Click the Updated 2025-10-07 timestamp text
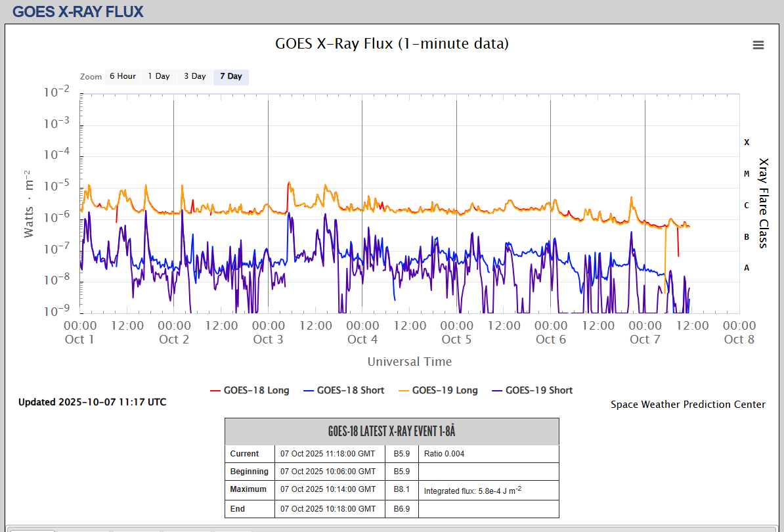 [92, 402]
